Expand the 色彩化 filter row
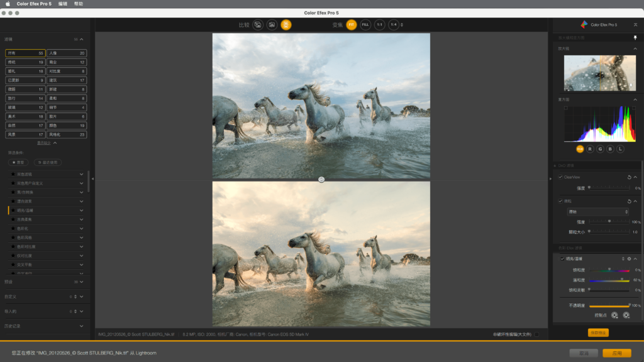 click(81, 229)
